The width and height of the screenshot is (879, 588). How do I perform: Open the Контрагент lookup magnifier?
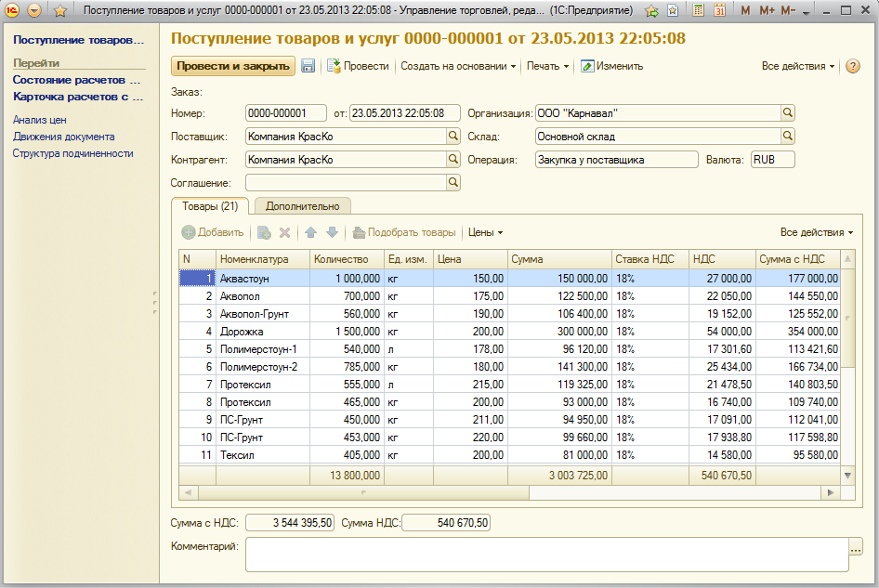(x=453, y=159)
